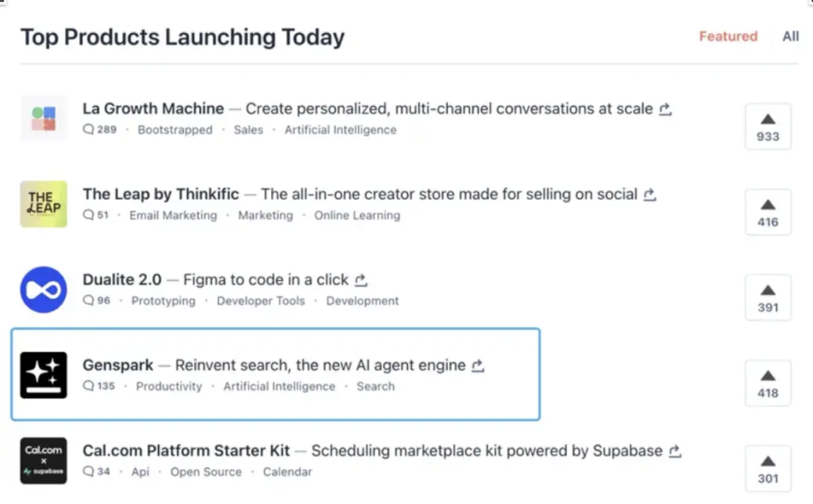
Task: Switch to the All tab
Action: click(x=790, y=36)
